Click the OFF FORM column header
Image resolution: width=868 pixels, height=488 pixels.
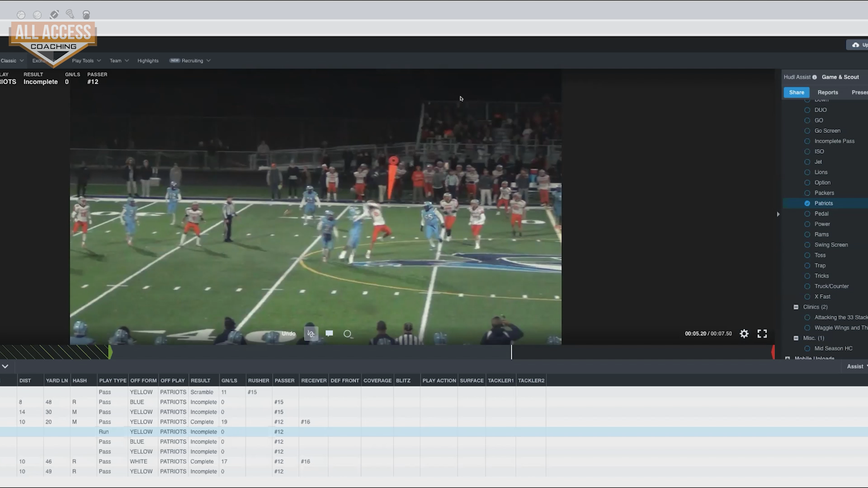coord(143,381)
